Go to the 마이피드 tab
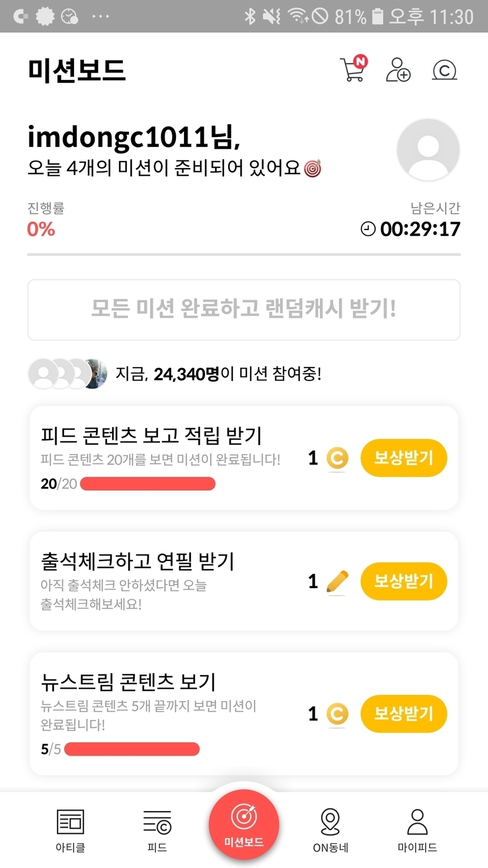 click(417, 830)
